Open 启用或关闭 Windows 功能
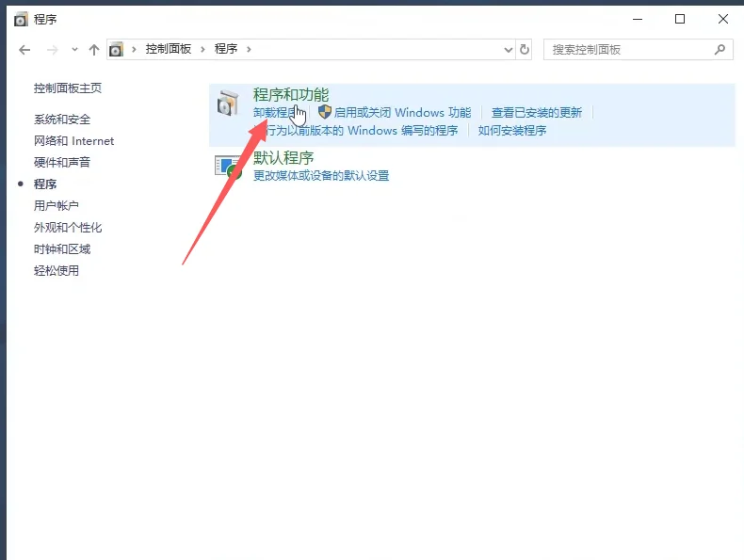The width and height of the screenshot is (744, 560). (402, 113)
